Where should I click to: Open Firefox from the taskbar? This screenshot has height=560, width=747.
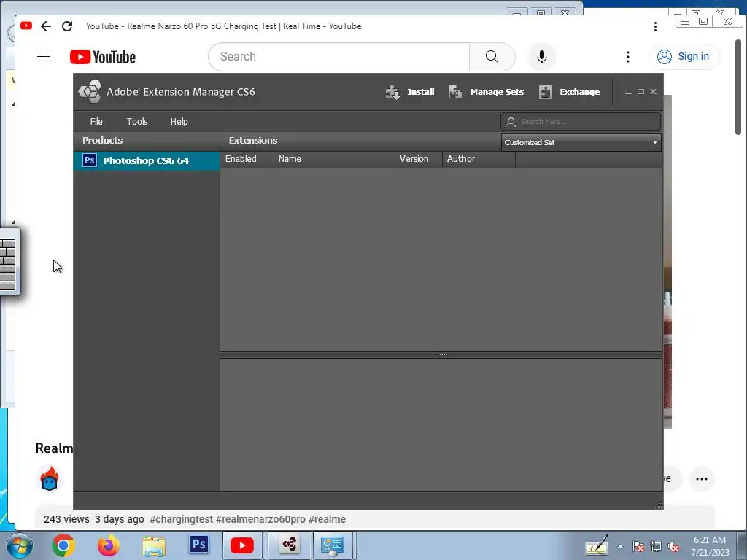coord(108,545)
